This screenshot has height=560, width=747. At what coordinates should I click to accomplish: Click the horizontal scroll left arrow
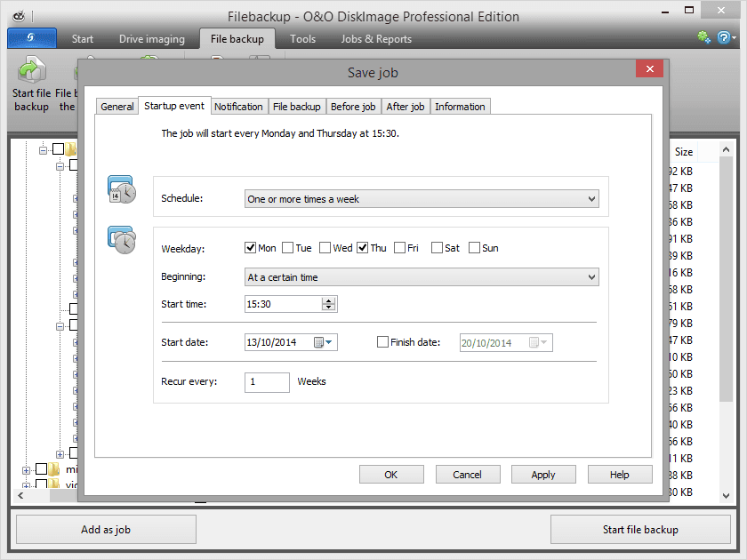point(20,496)
